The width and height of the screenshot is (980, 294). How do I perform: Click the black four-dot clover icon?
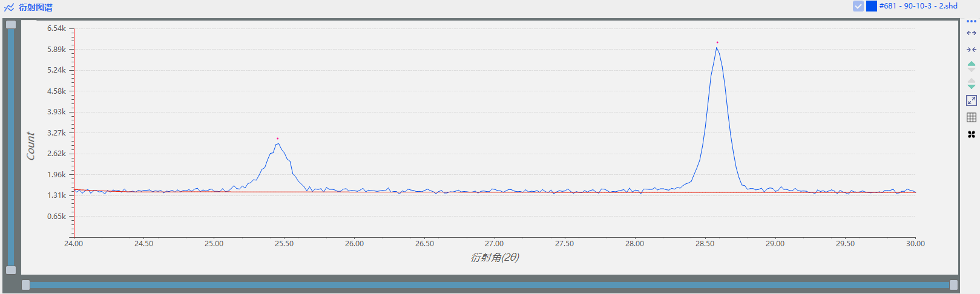pyautogui.click(x=971, y=134)
